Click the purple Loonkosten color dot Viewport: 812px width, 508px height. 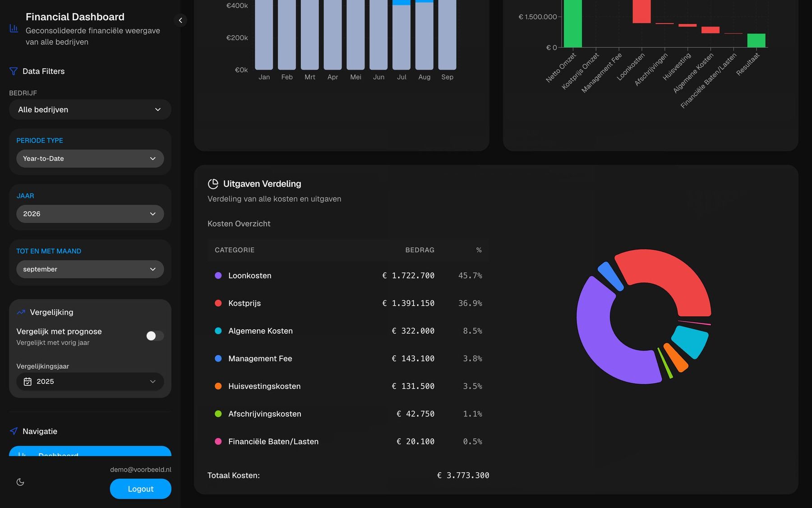pyautogui.click(x=218, y=275)
